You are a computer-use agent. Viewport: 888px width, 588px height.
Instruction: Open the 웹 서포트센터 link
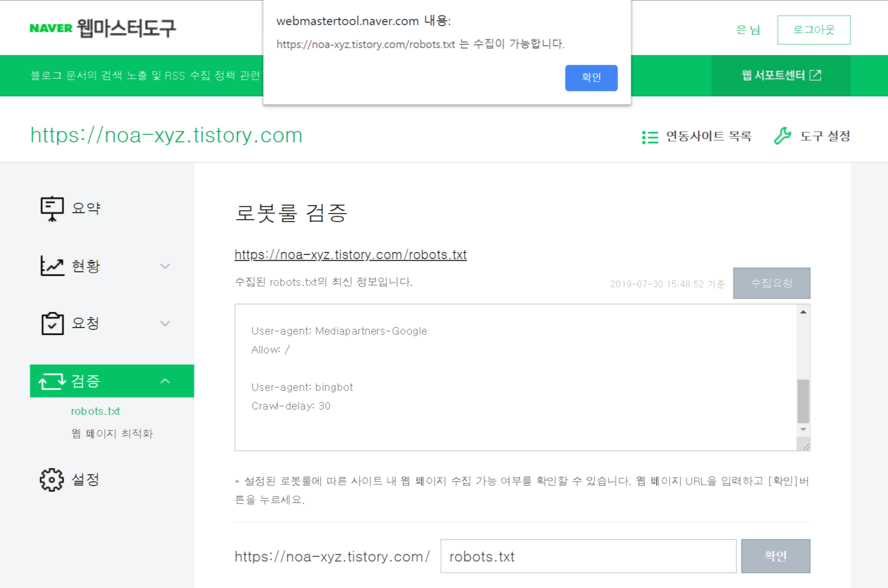(x=781, y=75)
